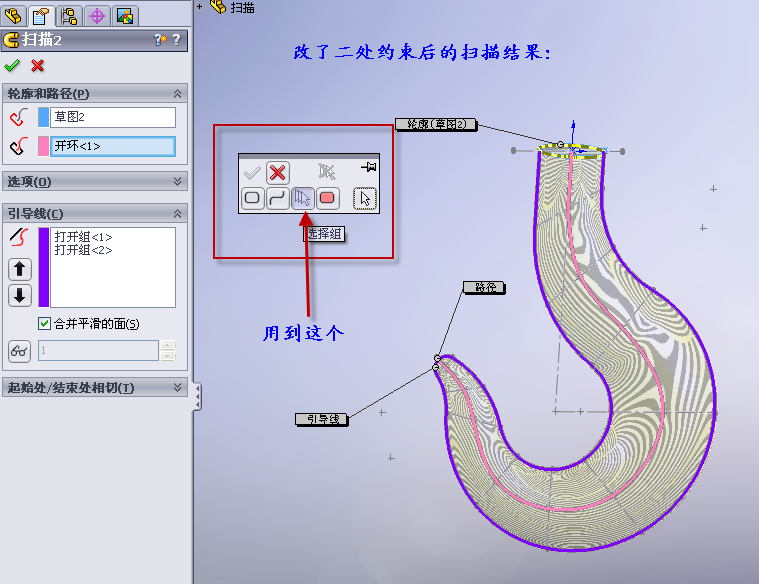Open the FeatureManager design tree tab
This screenshot has height=584, width=759.
click(x=13, y=16)
